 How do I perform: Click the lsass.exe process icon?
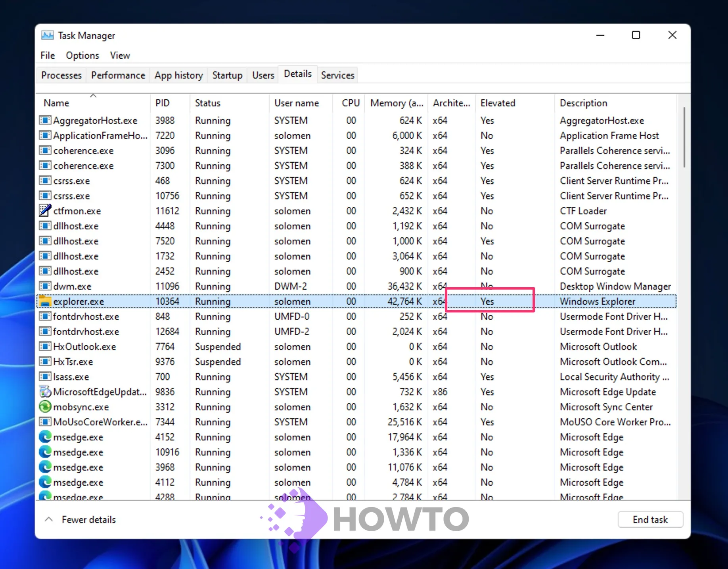click(x=45, y=376)
